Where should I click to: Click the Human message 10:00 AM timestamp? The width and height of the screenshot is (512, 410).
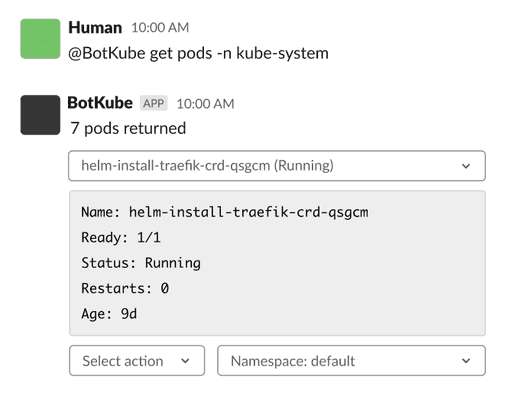tap(160, 28)
